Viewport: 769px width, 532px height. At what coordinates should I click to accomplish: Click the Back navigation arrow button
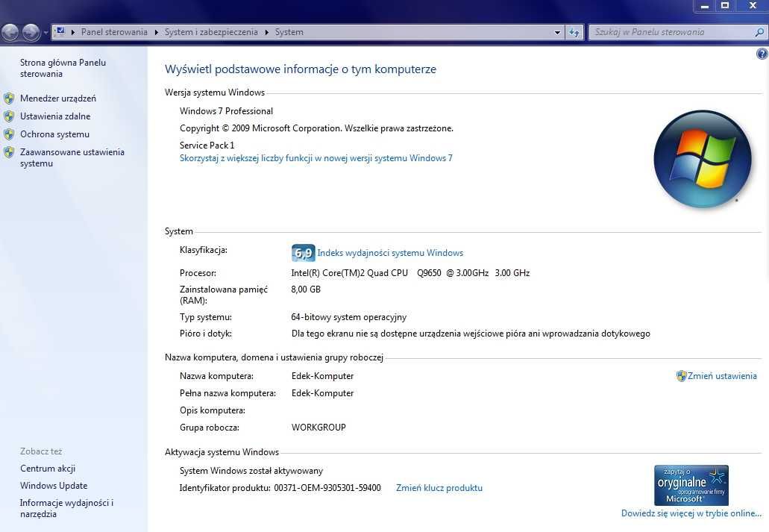coord(10,32)
